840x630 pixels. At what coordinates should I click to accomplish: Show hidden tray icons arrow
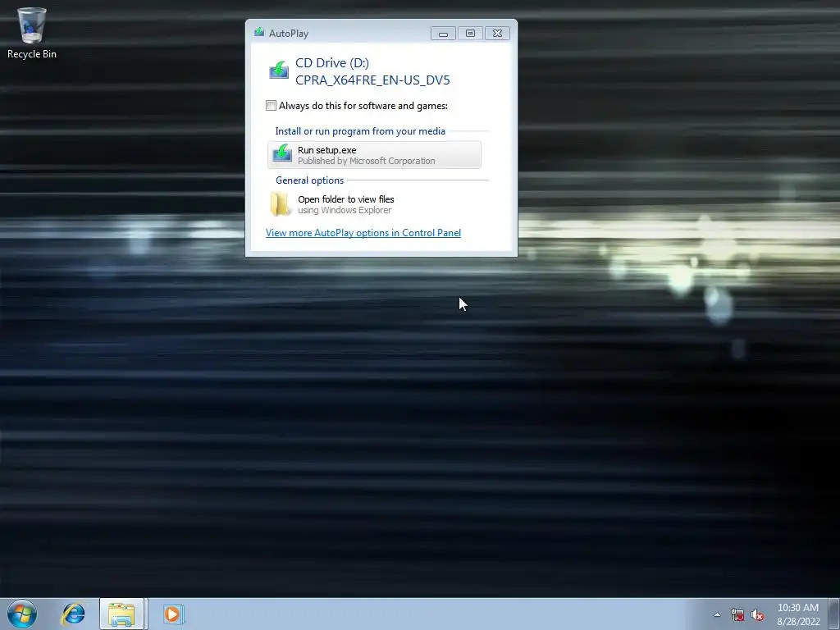point(717,614)
